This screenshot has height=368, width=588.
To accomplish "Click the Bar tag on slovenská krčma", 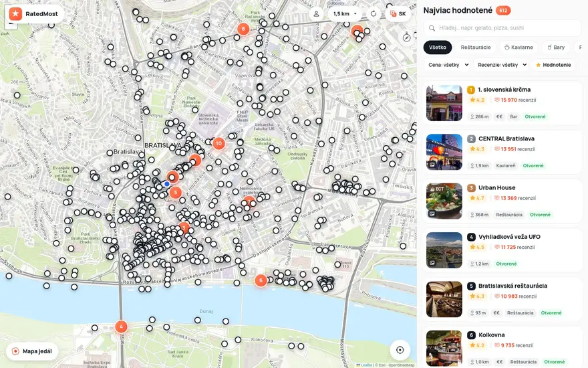I will 514,117.
